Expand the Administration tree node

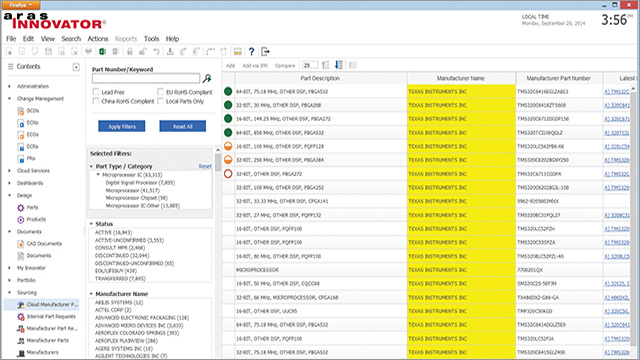point(9,86)
